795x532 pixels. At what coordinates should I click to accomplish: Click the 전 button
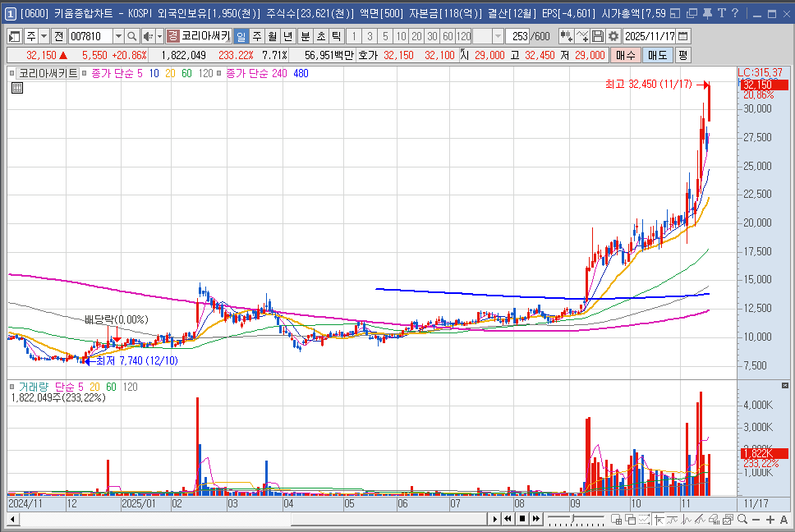click(59, 36)
